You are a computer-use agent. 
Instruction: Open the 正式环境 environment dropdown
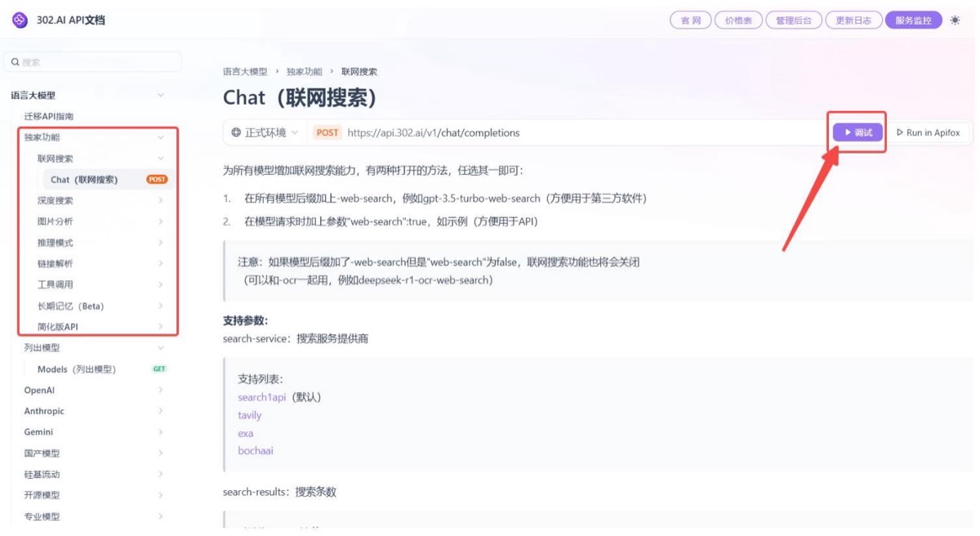click(265, 132)
